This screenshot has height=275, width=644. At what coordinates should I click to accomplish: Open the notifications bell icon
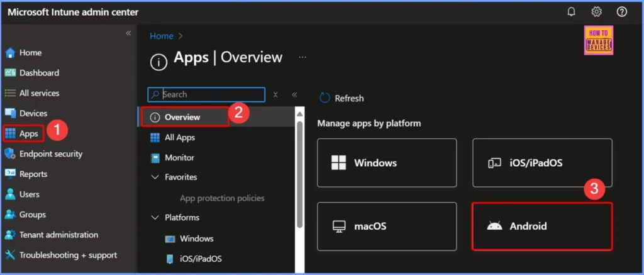pos(571,12)
